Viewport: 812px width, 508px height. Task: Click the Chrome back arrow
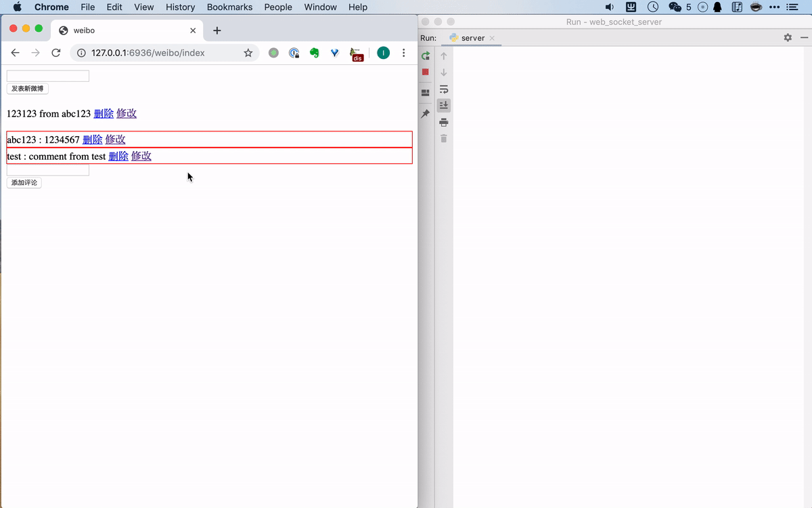click(15, 53)
